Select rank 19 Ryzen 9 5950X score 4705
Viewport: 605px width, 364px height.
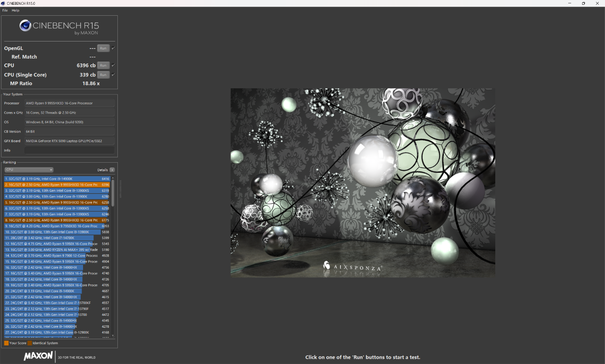[x=57, y=285]
